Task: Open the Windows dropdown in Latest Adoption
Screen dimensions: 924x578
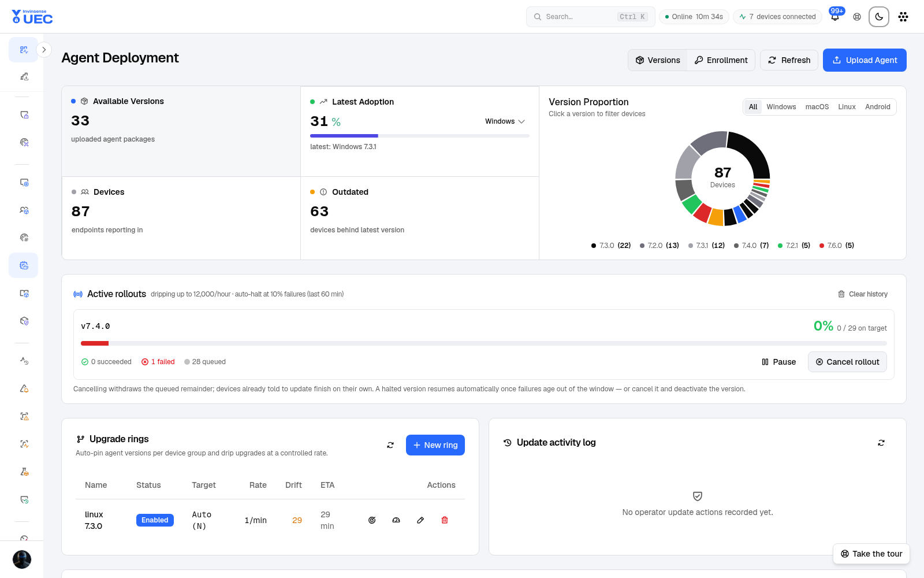Action: click(x=505, y=121)
